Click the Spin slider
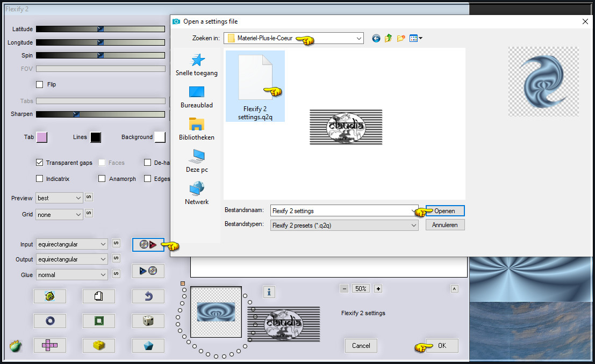Image resolution: width=595 pixels, height=364 pixels. coord(101,55)
